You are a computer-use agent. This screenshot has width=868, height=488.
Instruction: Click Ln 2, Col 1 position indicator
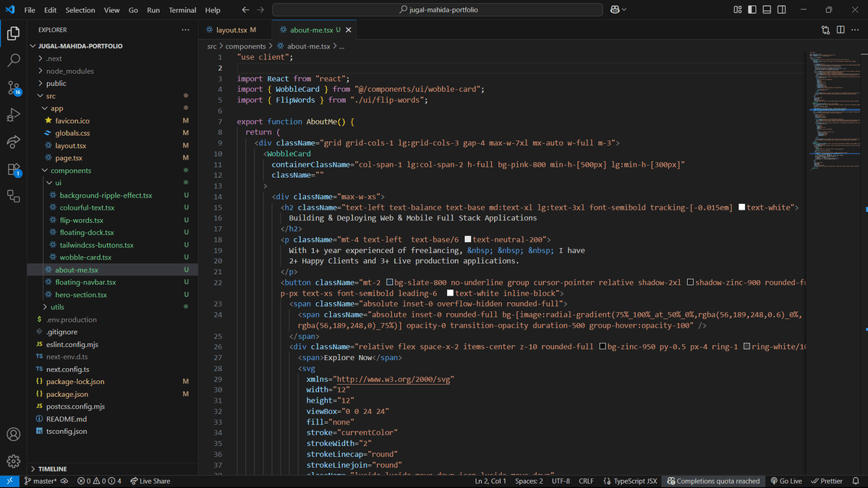coord(490,481)
